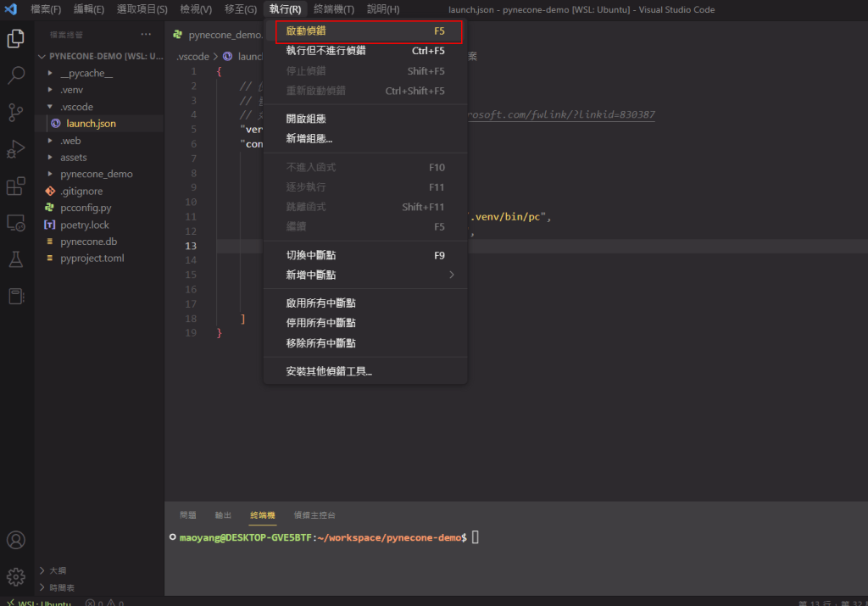Image resolution: width=868 pixels, height=606 pixels.
Task: Expand the 新增中斷點 submenu arrow
Action: click(451, 275)
